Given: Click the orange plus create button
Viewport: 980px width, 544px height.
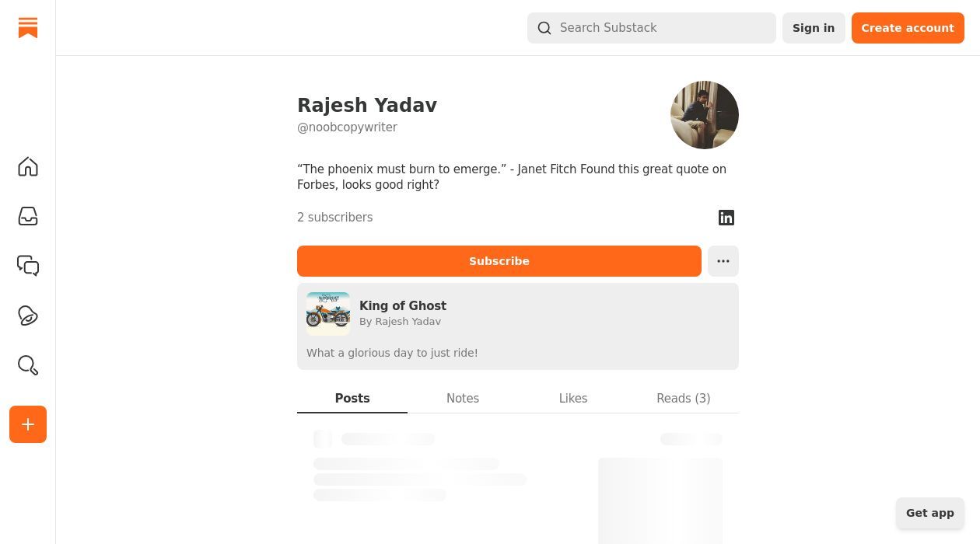Looking at the screenshot, I should [x=28, y=424].
